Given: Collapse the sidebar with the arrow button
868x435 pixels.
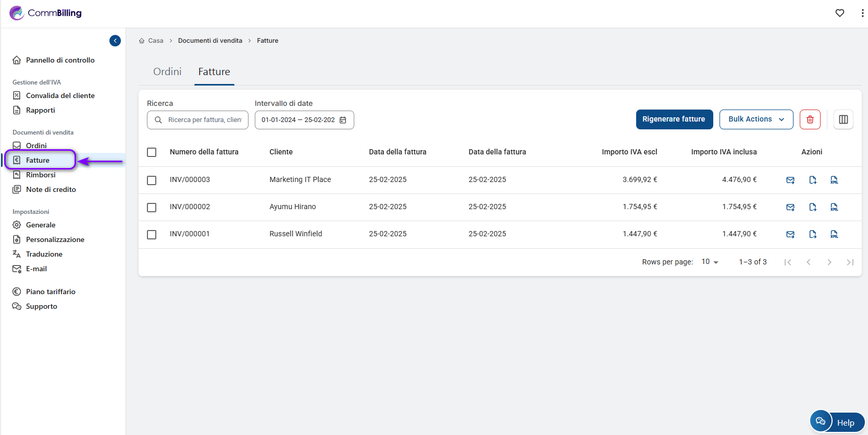Looking at the screenshot, I should (115, 41).
